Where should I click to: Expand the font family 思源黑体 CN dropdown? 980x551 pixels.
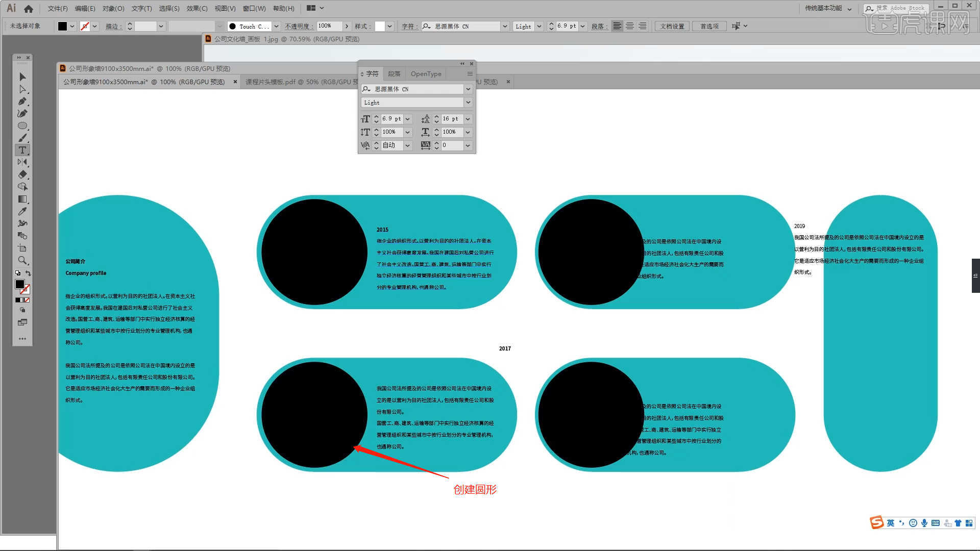click(469, 88)
